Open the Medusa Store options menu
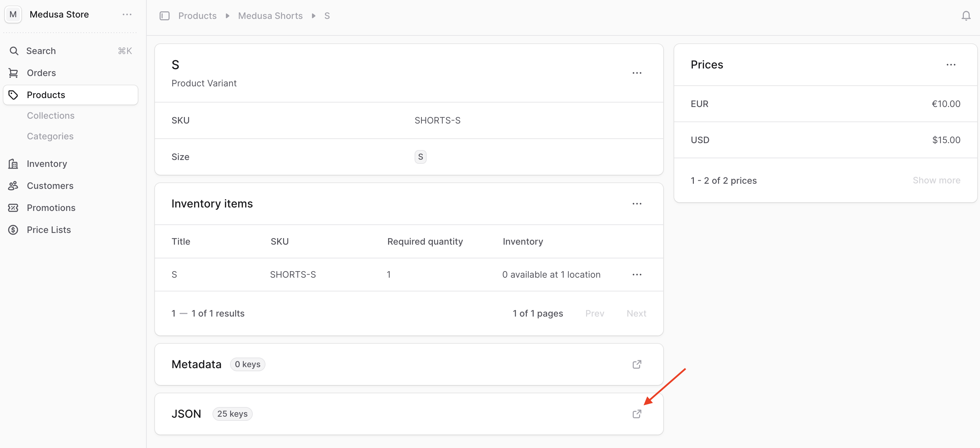The image size is (980, 448). coord(127,14)
